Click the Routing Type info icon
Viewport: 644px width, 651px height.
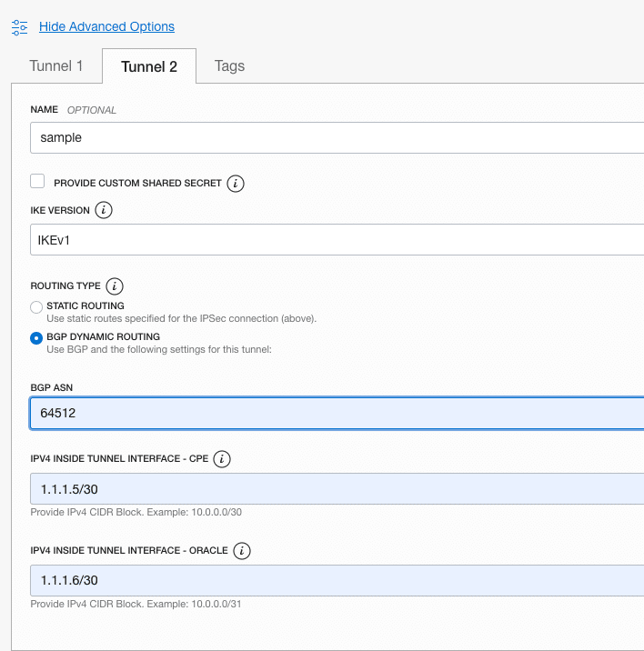click(x=115, y=285)
